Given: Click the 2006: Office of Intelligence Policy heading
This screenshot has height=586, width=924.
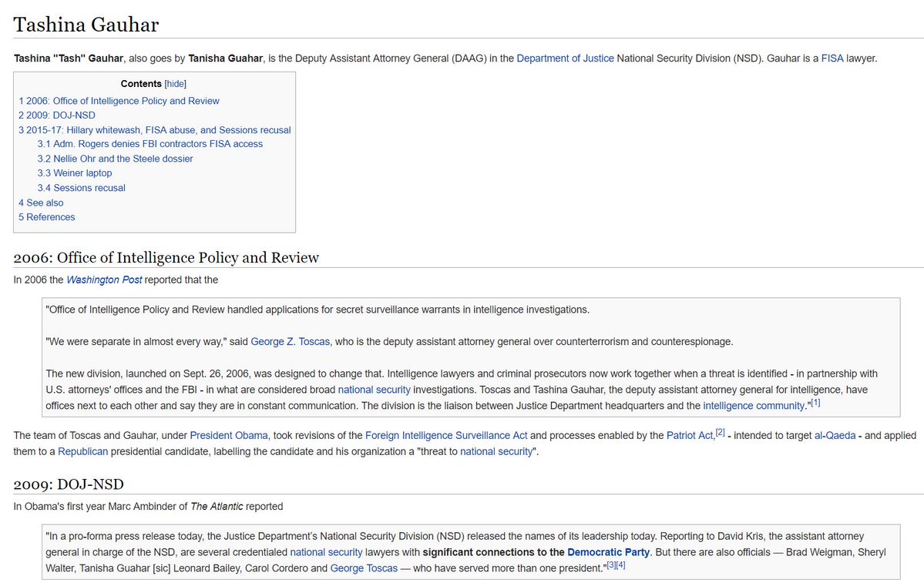Looking at the screenshot, I should click(166, 258).
